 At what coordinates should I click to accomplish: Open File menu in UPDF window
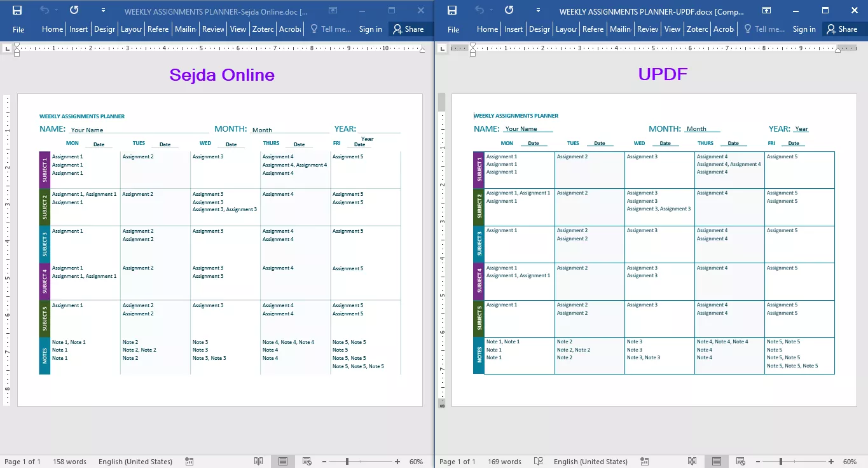click(453, 29)
